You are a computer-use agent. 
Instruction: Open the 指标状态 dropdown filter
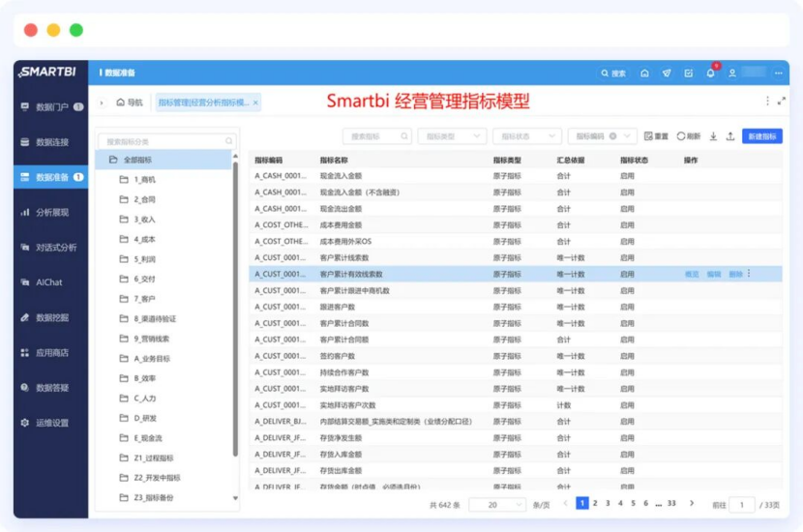[x=526, y=136]
